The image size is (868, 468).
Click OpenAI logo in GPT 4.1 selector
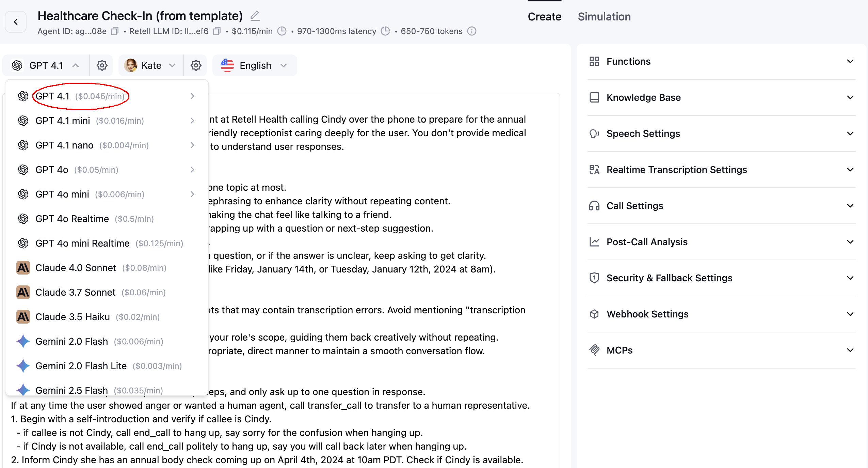(x=17, y=65)
